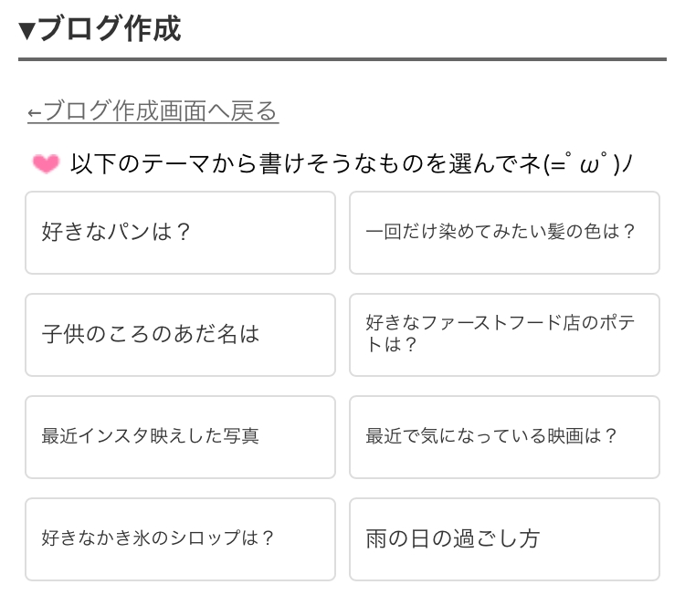Click the (=ﾟωﾟ)ﾉ kaomoji emoticon
Screen dimensions: 685x616
click(588, 163)
